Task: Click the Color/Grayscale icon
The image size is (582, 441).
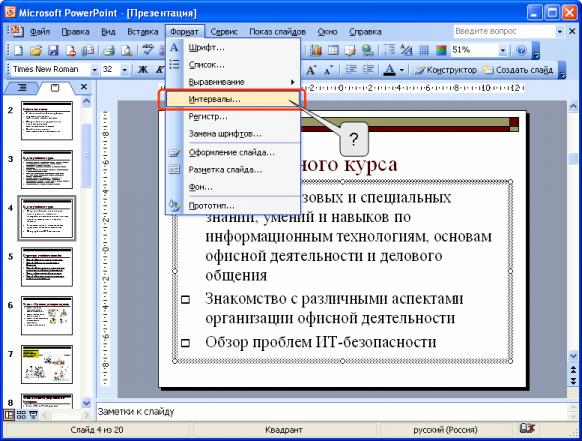Action: click(x=441, y=50)
